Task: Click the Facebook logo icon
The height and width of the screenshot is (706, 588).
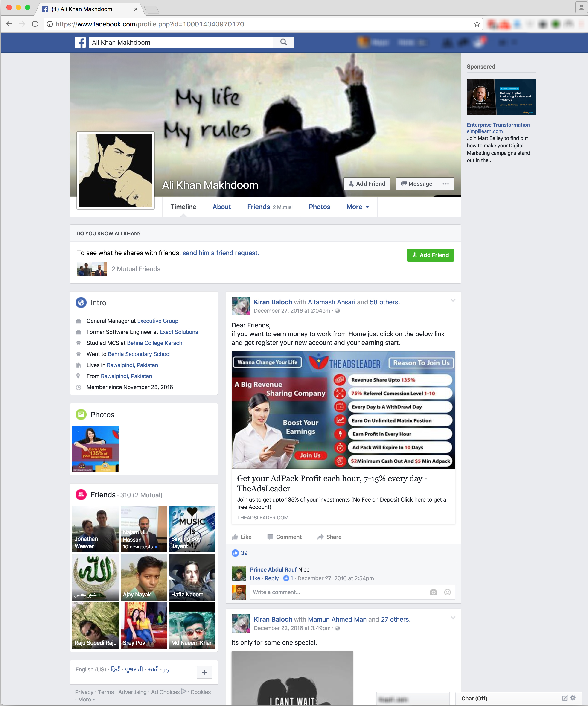Action: (x=80, y=42)
